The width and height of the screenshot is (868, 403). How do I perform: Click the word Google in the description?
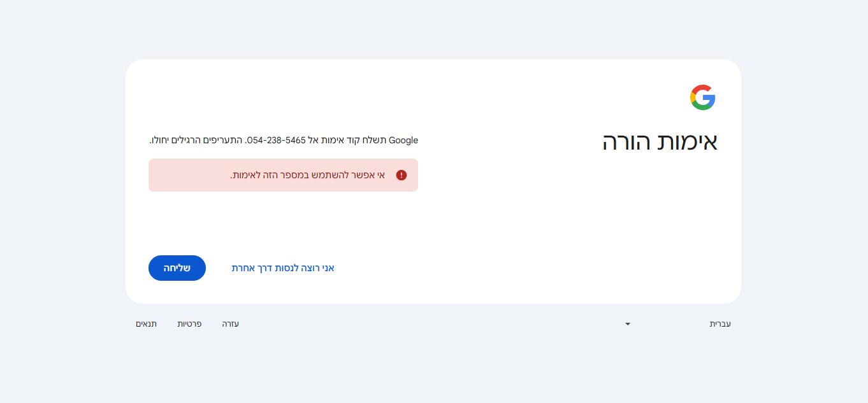tap(403, 140)
